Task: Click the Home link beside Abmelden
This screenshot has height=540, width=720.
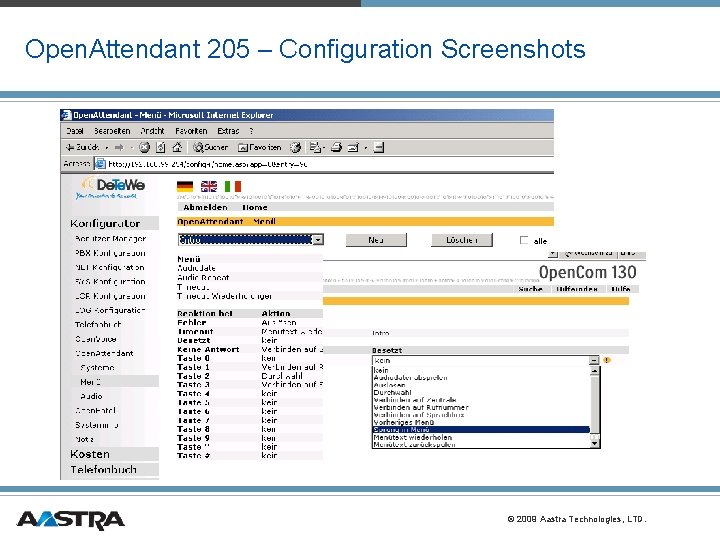Action: (255, 207)
